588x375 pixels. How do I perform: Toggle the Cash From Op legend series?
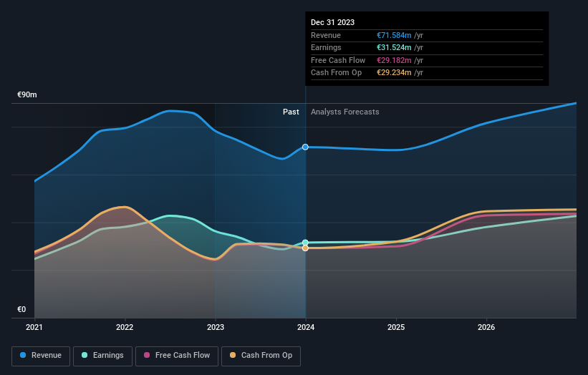[261, 356]
